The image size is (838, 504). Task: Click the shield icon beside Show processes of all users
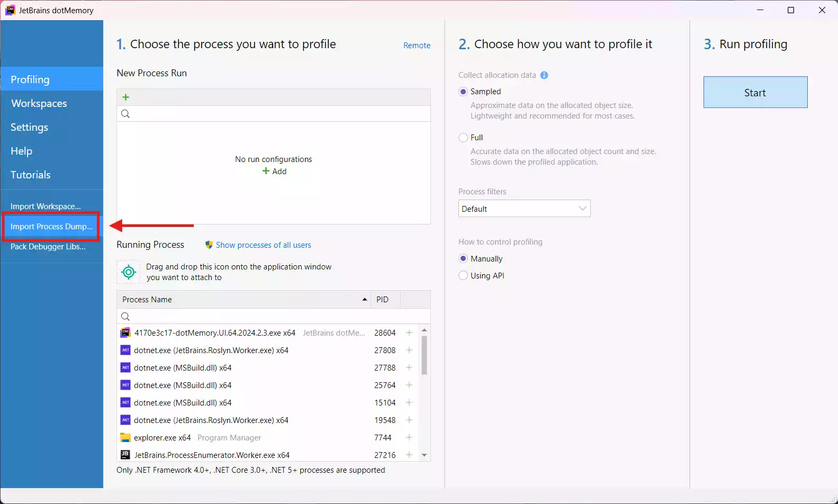tap(209, 245)
